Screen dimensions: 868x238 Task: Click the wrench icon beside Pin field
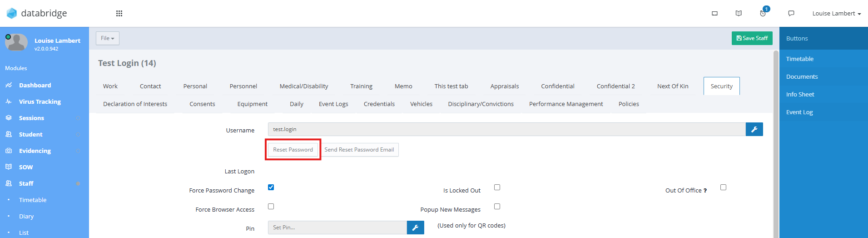click(x=416, y=228)
